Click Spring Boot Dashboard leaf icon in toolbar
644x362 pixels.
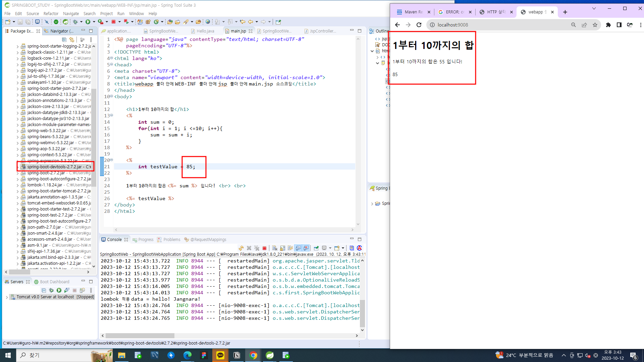pyautogui.click(x=65, y=22)
